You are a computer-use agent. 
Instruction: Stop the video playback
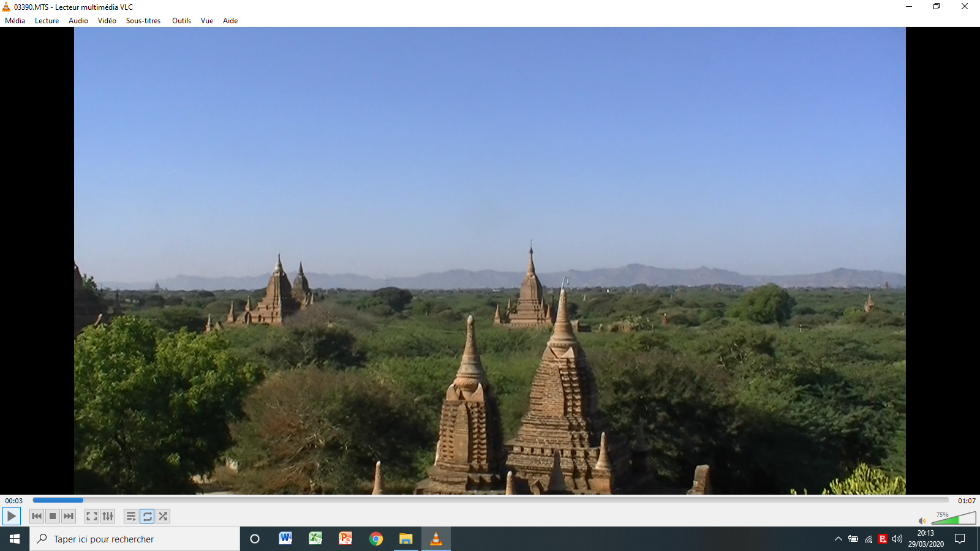(x=53, y=516)
